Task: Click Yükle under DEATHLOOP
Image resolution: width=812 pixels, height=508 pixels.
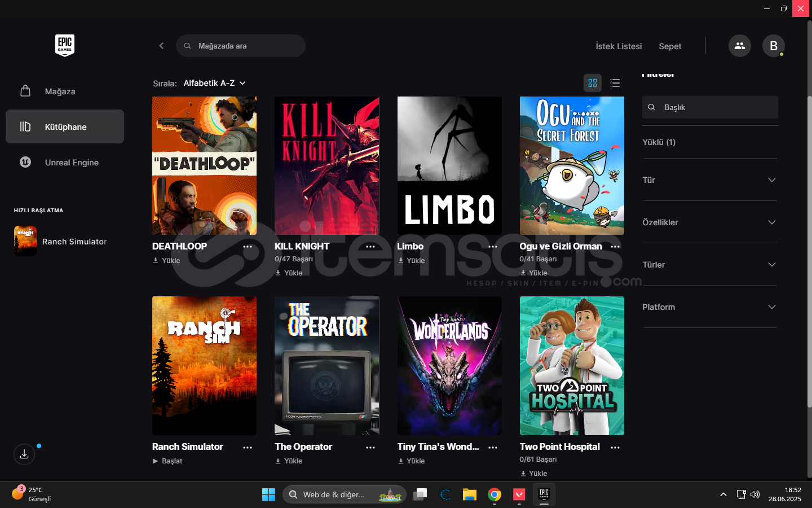Action: tap(166, 261)
